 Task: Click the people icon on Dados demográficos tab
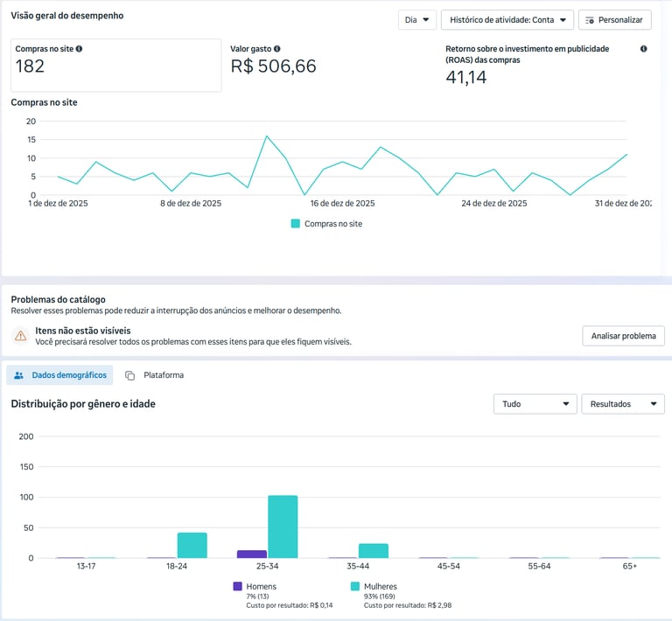pyautogui.click(x=19, y=375)
